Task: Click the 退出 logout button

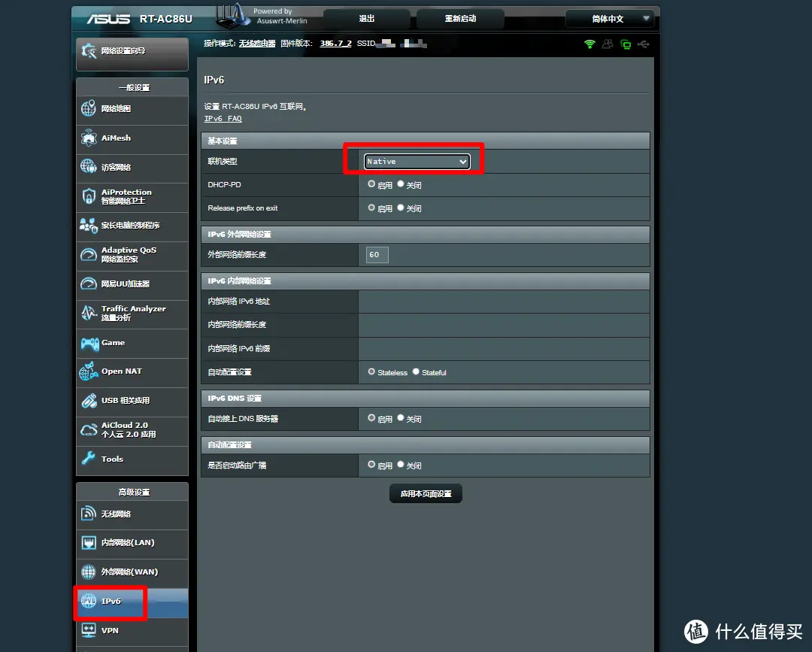Action: click(367, 19)
